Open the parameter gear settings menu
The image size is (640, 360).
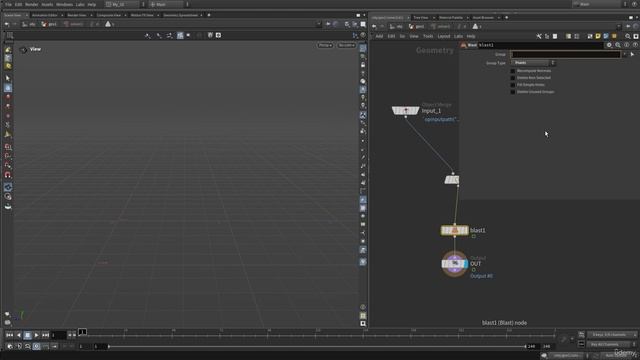pyautogui.click(x=609, y=45)
